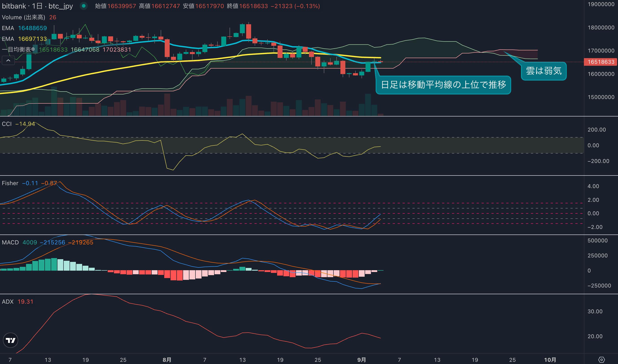
Task: Select the 雲は弱気 callout annotation
Action: click(x=543, y=71)
